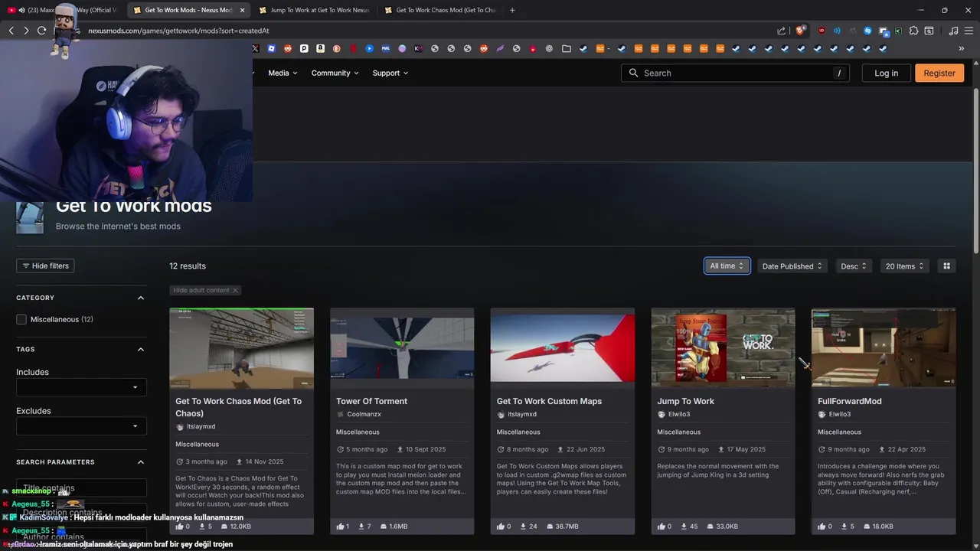Open the browser hamburger main menu
This screenshot has height=551, width=980.
pos(969,31)
